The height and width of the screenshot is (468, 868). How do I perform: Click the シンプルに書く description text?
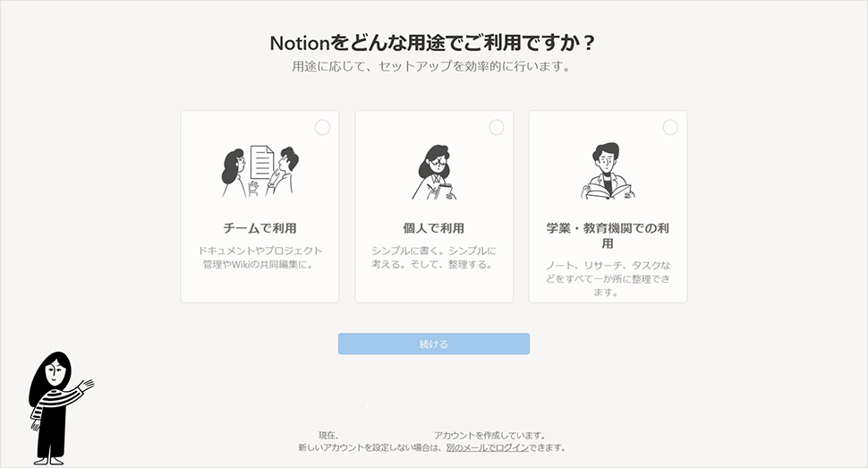[x=434, y=258]
